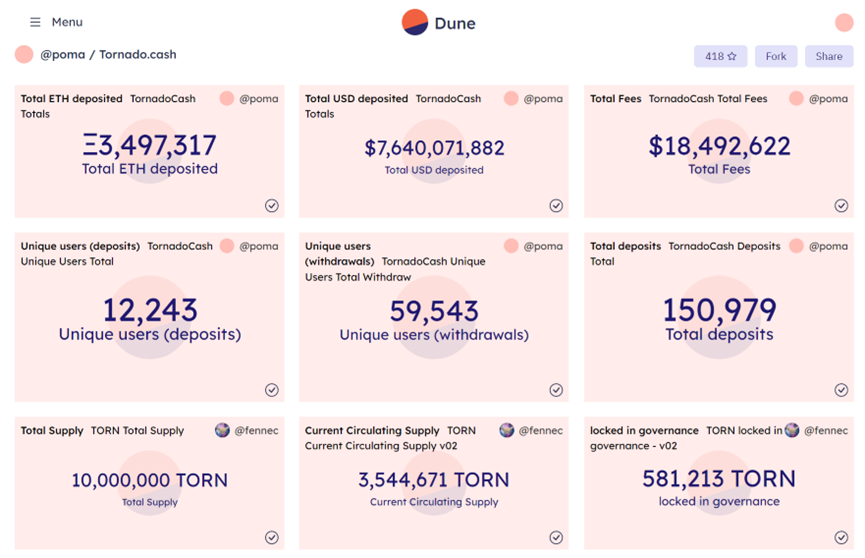Click the Dune logo
The image size is (865, 558).
439,23
